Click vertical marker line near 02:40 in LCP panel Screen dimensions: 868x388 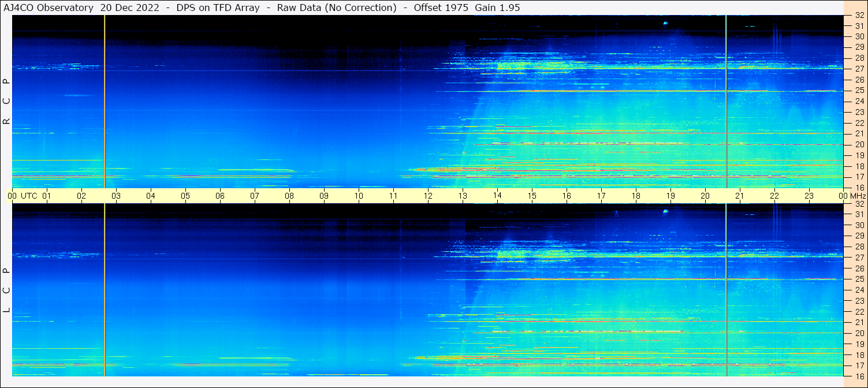(x=105, y=290)
